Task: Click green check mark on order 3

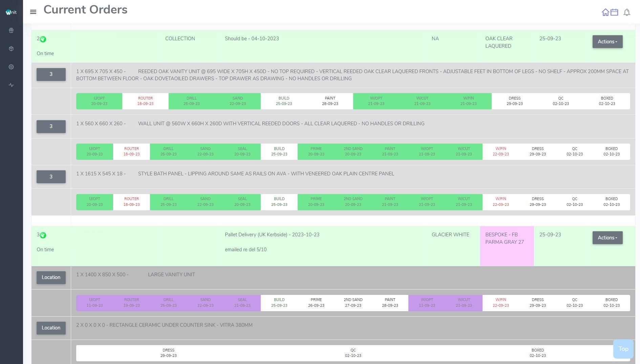Action: [43, 235]
